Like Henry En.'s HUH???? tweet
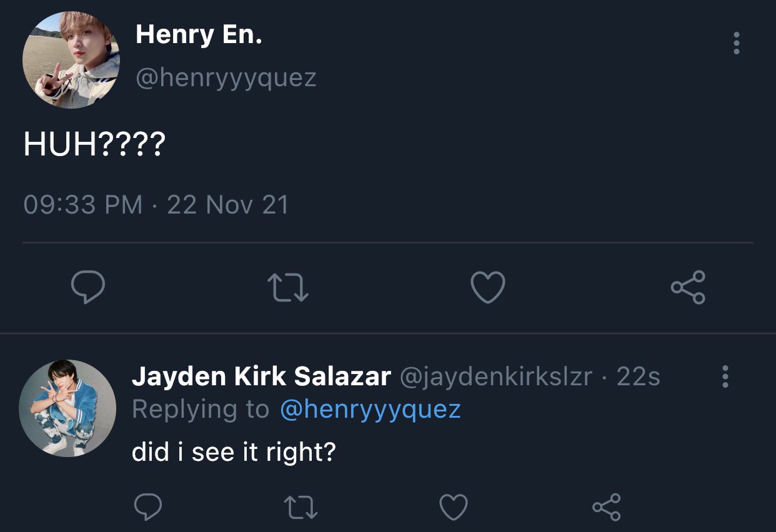 487,288
